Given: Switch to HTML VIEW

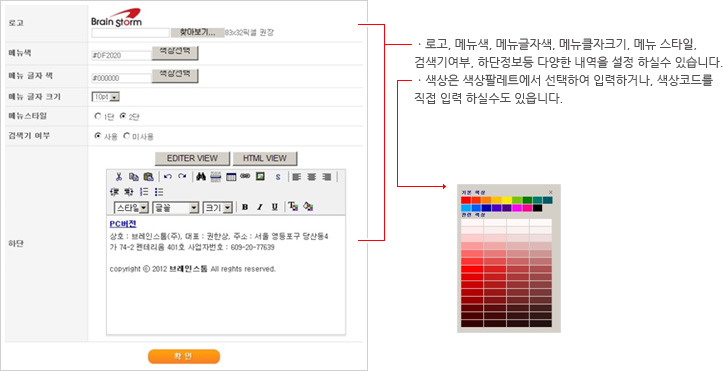Looking at the screenshot, I should pos(265,158).
